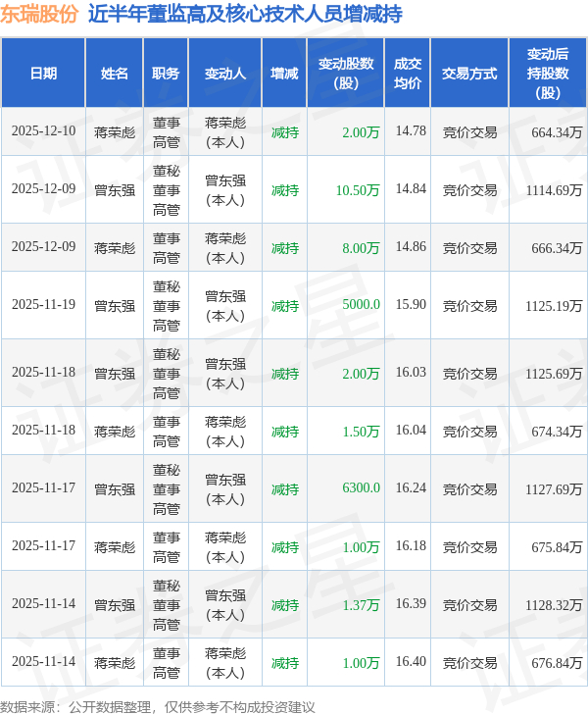
Task: Click holdings value 1125.19万
Action: pyautogui.click(x=554, y=306)
